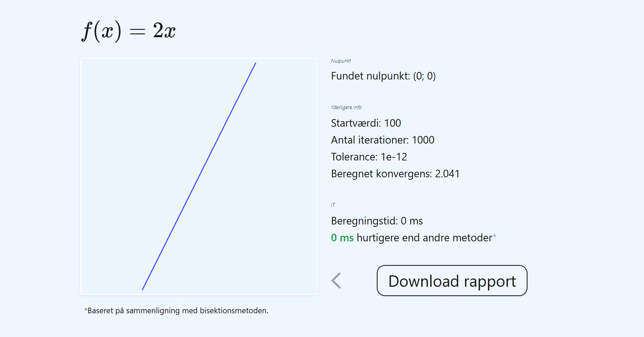The height and width of the screenshot is (337, 644).
Task: Click the Startværdi: 100 line
Action: pos(366,123)
